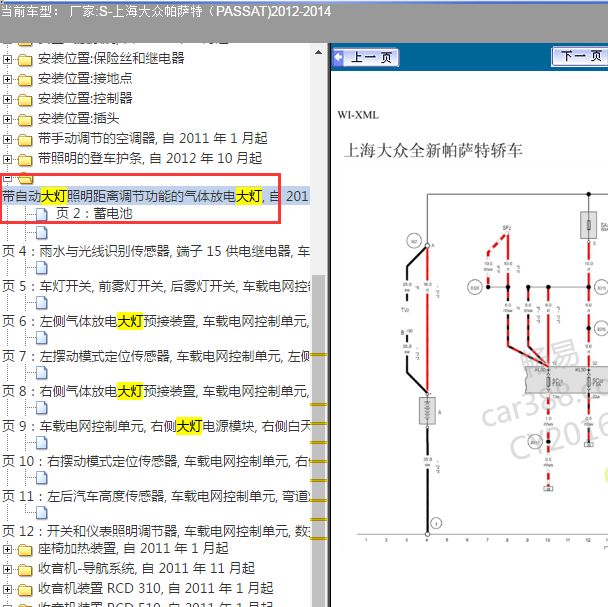Click page icon for 页 2：蓄电池
This screenshot has height=607, width=608.
(42, 214)
